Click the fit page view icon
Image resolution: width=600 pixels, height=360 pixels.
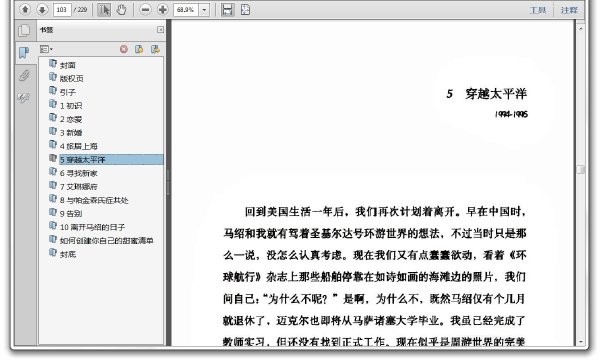pos(245,10)
